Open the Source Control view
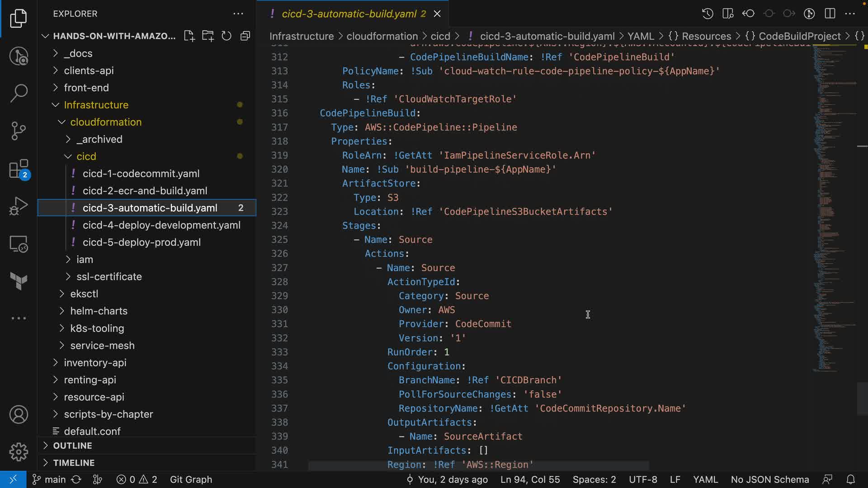 (x=19, y=131)
